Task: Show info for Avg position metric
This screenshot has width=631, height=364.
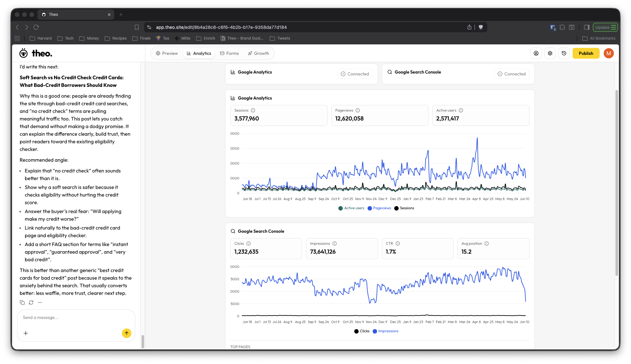Action: coord(487,244)
